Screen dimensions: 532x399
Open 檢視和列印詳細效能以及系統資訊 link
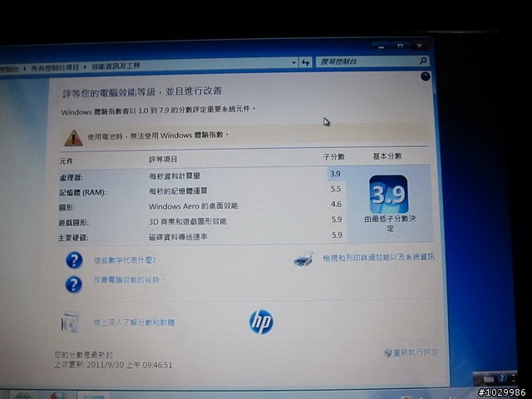tap(378, 258)
